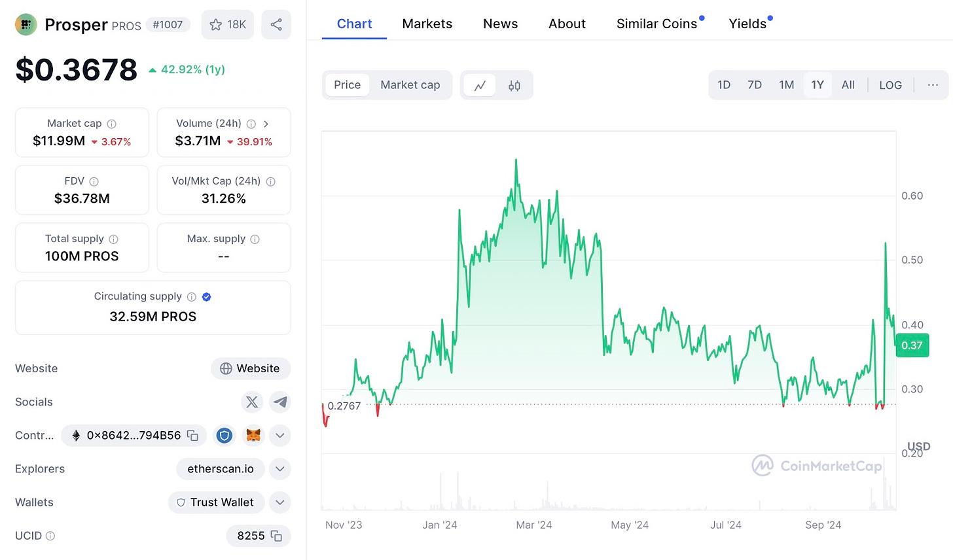Select the Market cap chart toggle
Screen dimensions: 953x560
tap(410, 85)
